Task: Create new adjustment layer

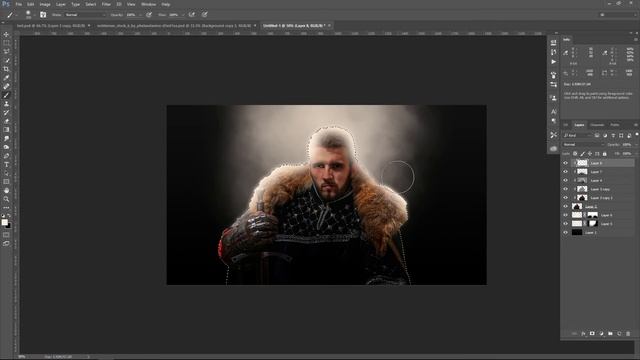Action: pos(601,334)
